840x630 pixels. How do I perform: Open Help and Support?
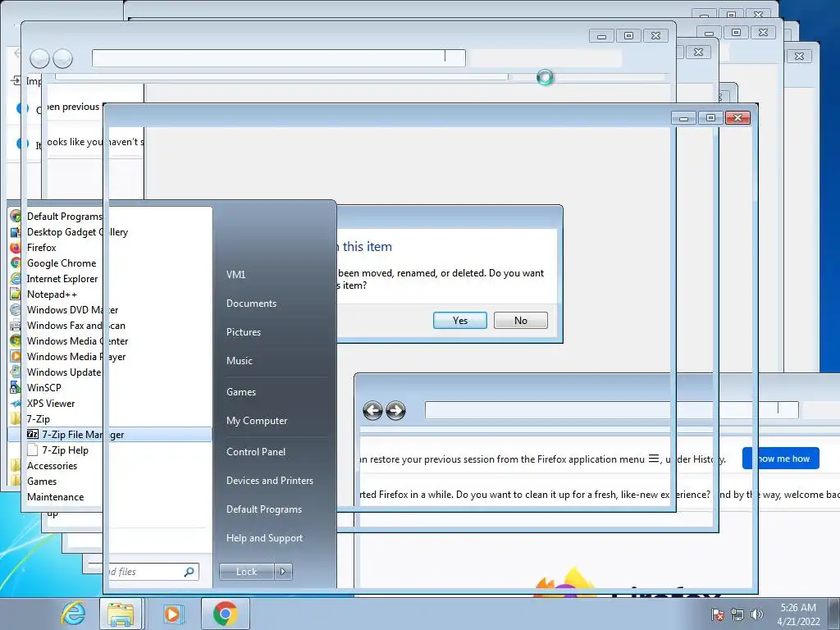264,538
